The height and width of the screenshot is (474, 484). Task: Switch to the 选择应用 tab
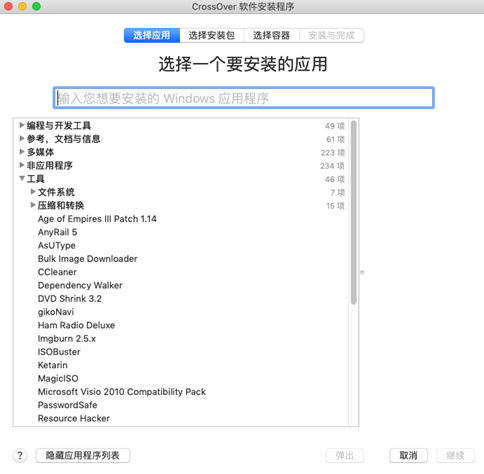coord(152,35)
